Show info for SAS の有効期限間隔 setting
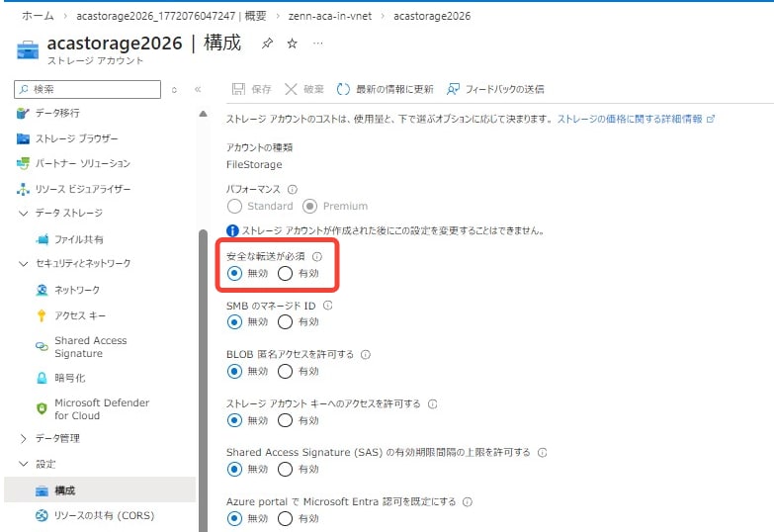The height and width of the screenshot is (532, 774). pos(542,453)
